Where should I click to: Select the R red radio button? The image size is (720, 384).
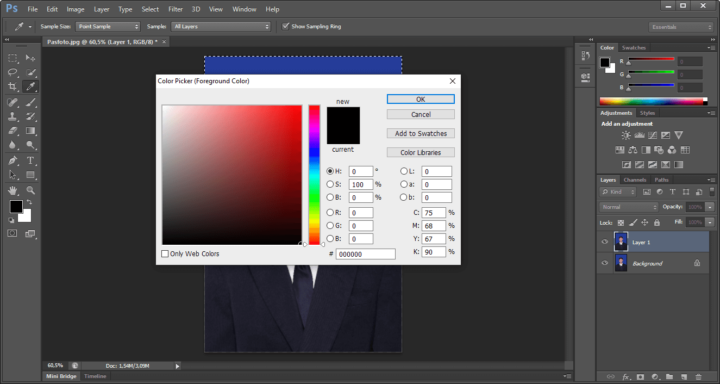(330, 213)
